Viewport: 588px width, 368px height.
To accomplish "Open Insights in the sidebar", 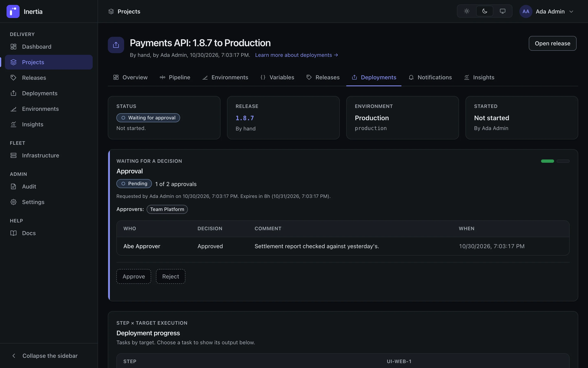I will [49, 124].
